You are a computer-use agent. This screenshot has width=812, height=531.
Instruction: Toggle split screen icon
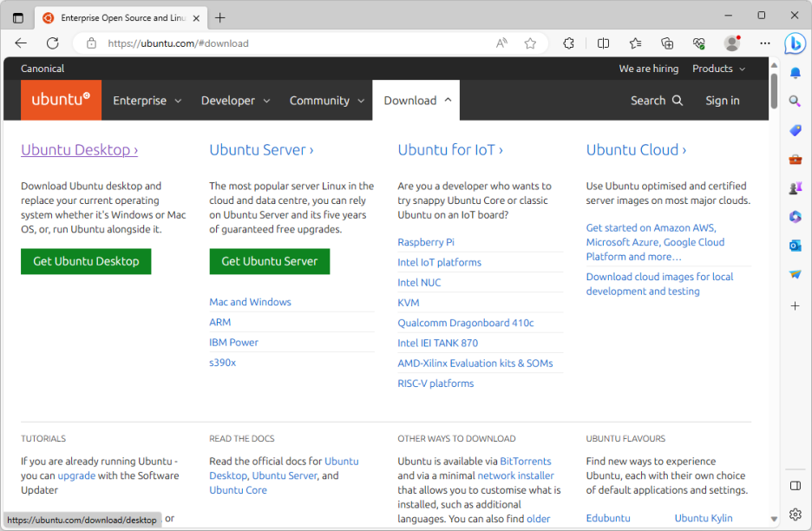[603, 43]
